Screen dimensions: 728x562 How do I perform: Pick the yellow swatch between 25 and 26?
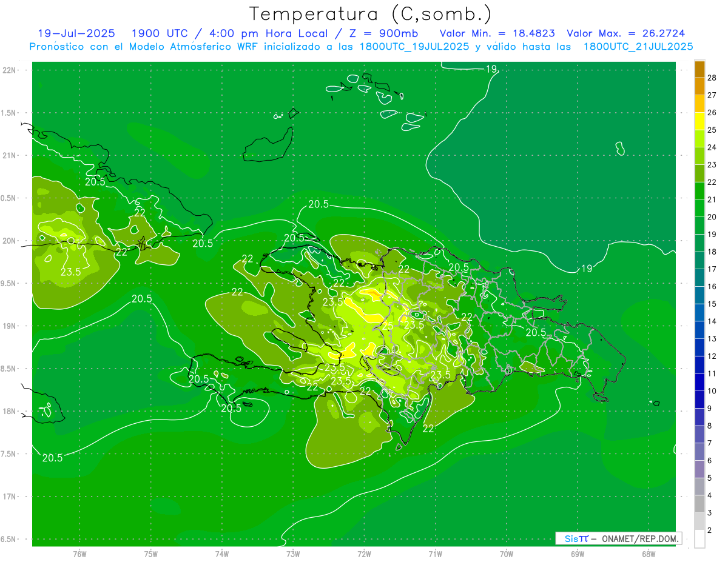click(699, 121)
